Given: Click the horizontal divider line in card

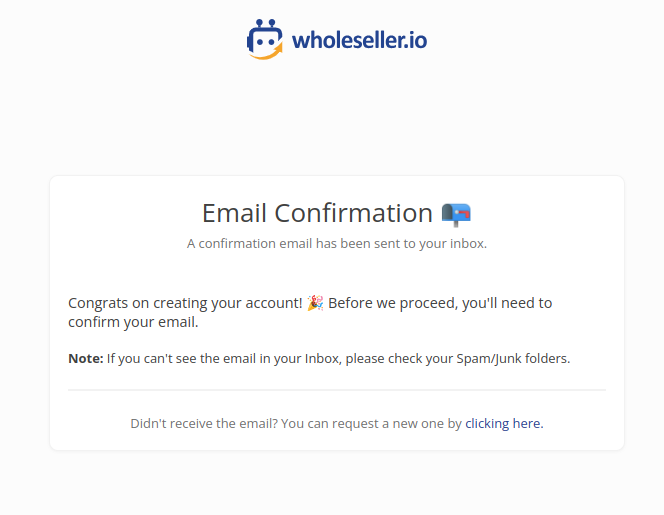Looking at the screenshot, I should point(337,390).
